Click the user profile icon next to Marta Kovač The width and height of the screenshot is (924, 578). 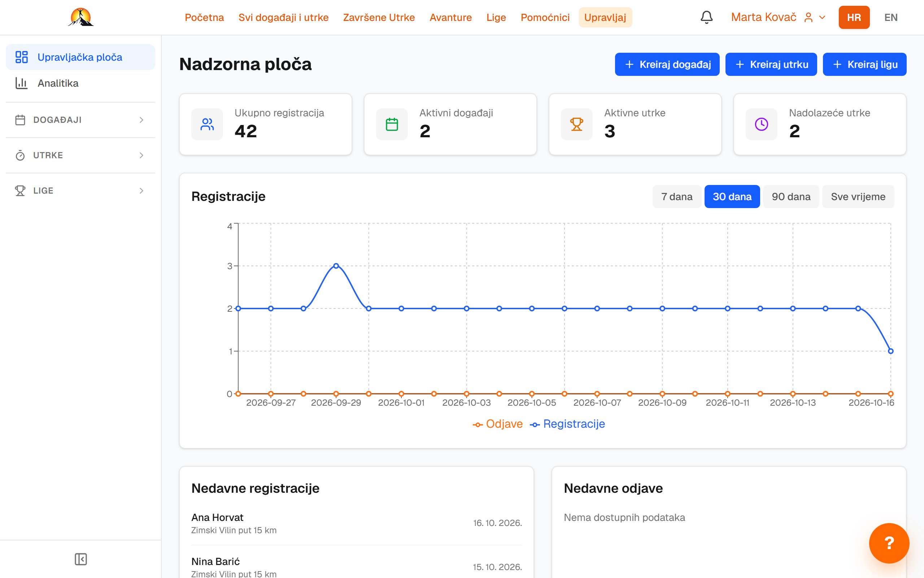coord(808,18)
